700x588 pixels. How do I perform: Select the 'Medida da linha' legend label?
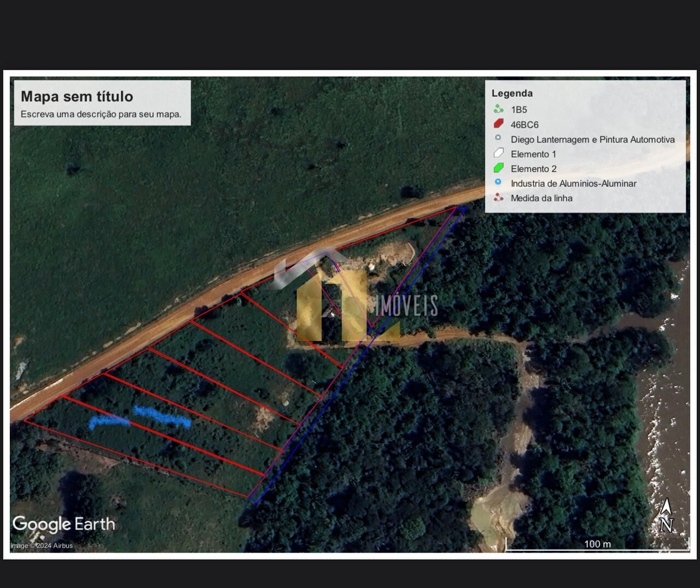point(541,198)
